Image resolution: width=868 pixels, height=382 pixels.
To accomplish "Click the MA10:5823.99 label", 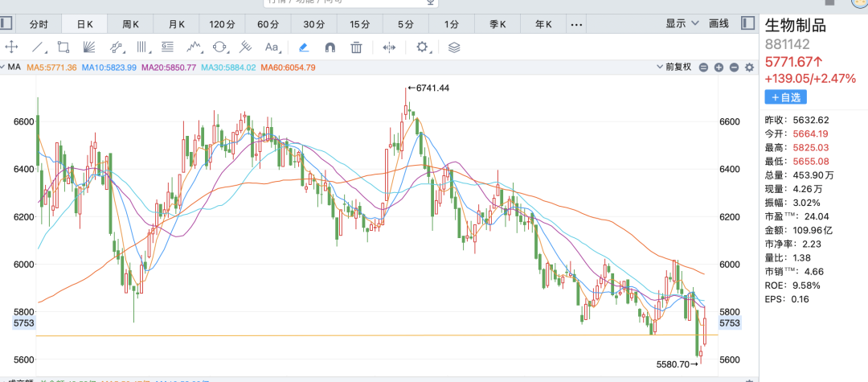I will point(109,68).
